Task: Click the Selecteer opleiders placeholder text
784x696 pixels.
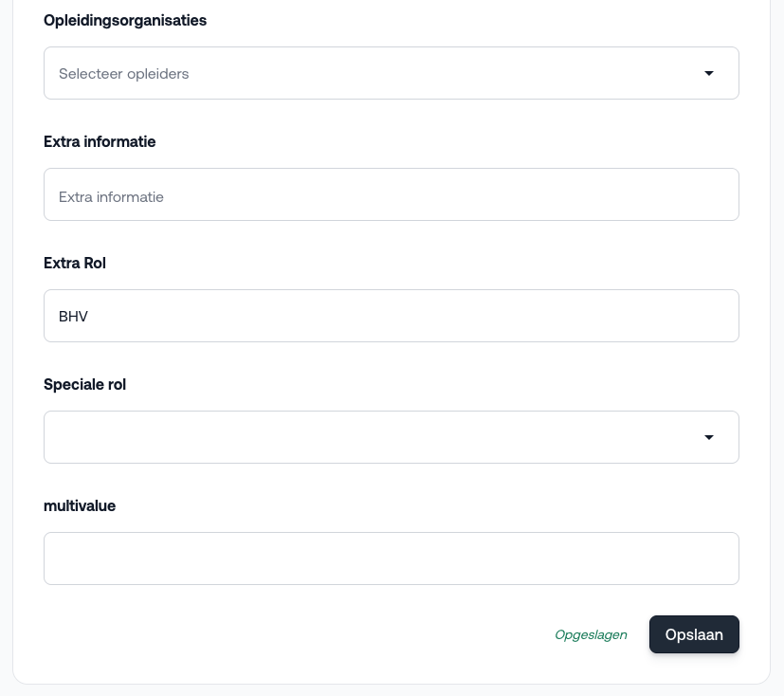Action: point(124,74)
